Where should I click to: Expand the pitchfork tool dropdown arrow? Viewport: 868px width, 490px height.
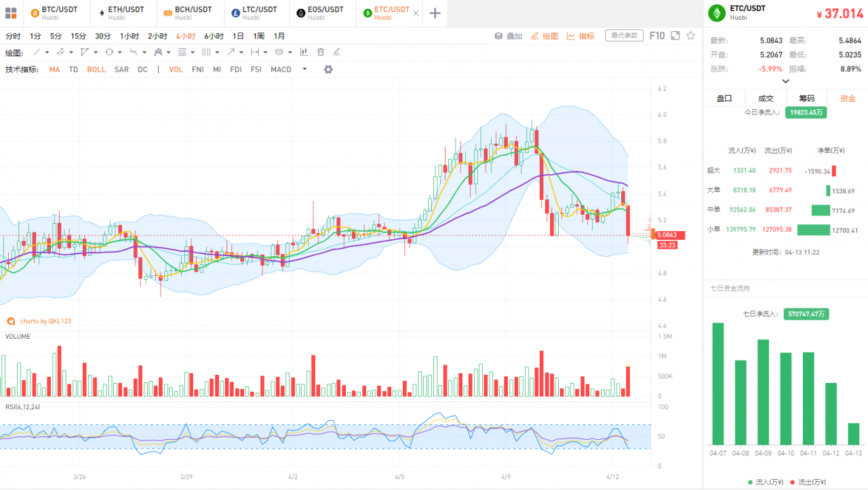coord(168,53)
